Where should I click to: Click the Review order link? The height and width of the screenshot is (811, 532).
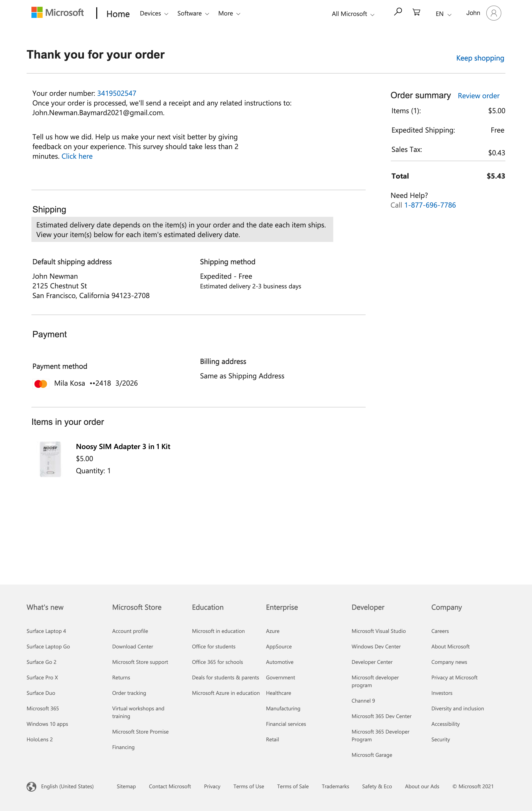click(x=478, y=96)
